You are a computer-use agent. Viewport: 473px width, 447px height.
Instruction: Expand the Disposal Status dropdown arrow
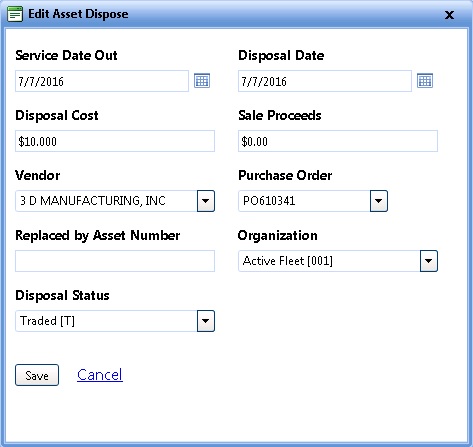coord(206,321)
